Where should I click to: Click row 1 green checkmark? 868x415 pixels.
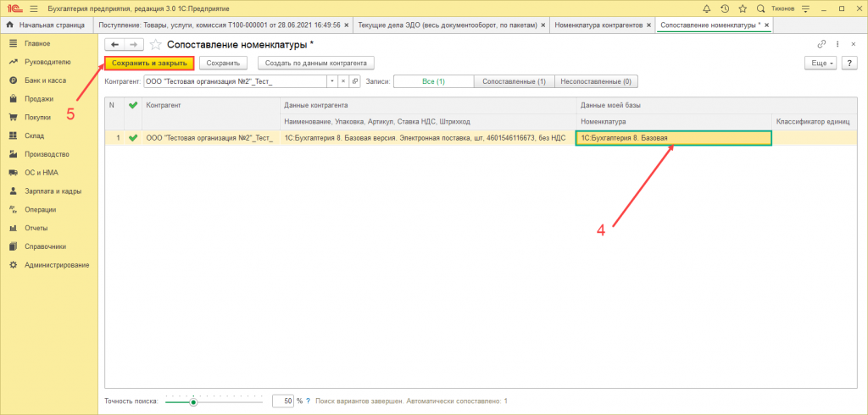click(x=132, y=138)
